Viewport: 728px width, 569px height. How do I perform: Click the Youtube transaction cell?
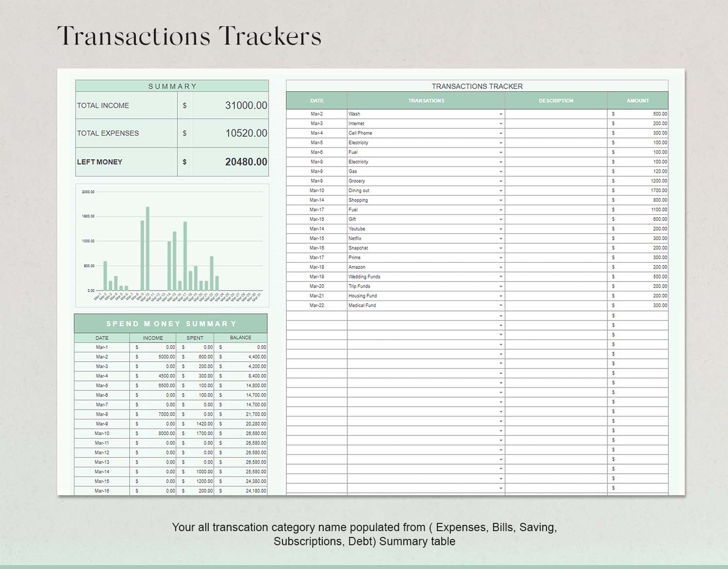pyautogui.click(x=426, y=229)
